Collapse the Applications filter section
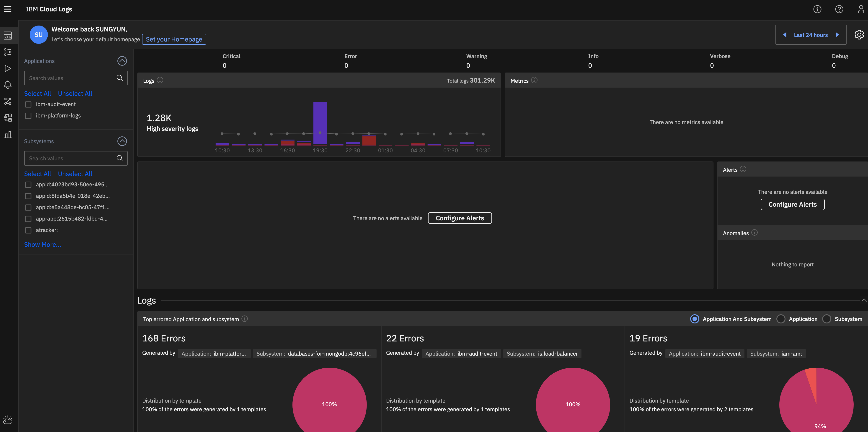 pyautogui.click(x=122, y=61)
